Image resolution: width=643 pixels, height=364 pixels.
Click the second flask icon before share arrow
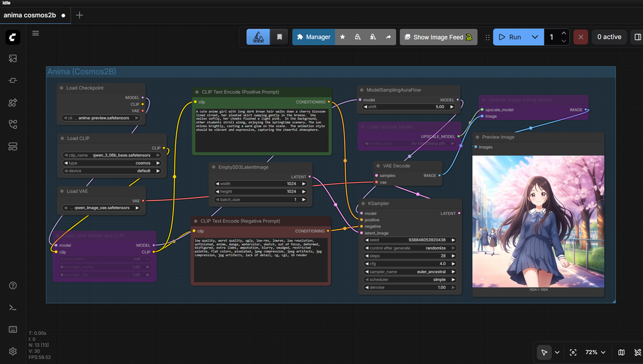[373, 37]
